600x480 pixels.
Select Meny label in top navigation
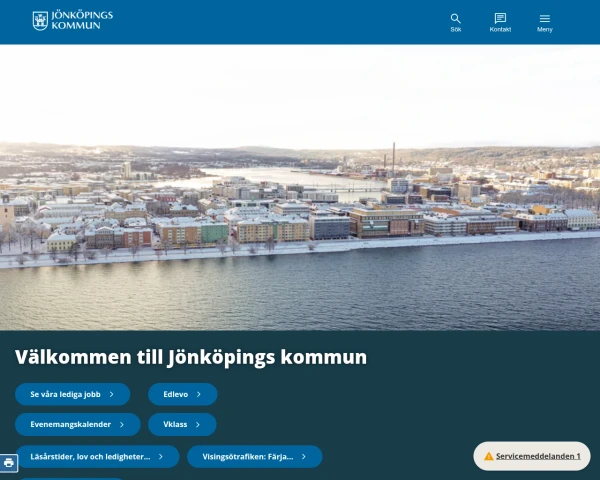pos(544,30)
